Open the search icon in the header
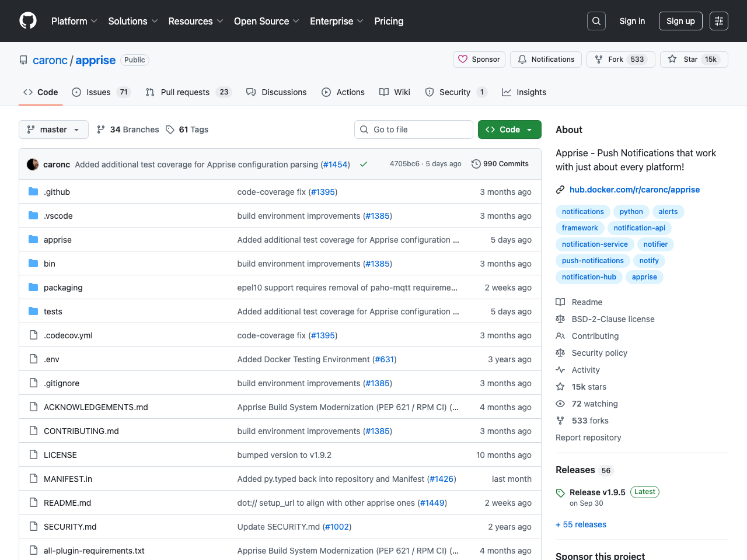The image size is (747, 560). pyautogui.click(x=596, y=20)
